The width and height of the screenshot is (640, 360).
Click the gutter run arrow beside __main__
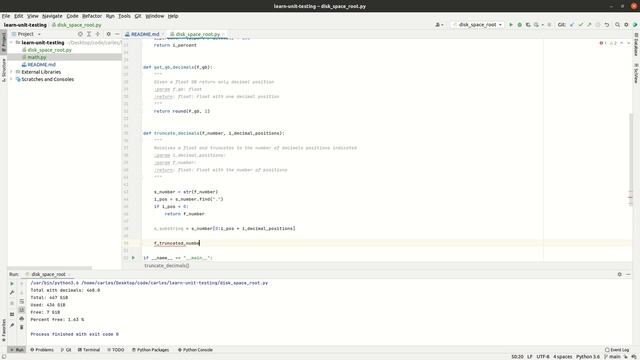133,258
